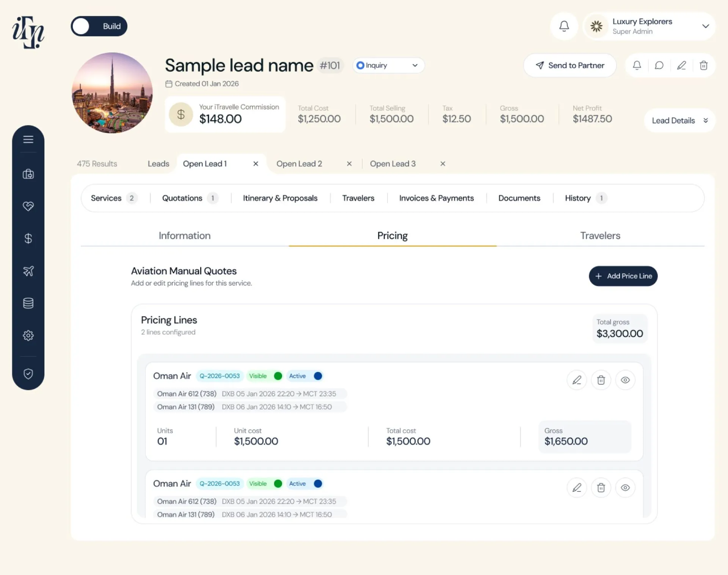Screen dimensions: 728x575
Task: Click the Send to Partner button
Action: [570, 65]
